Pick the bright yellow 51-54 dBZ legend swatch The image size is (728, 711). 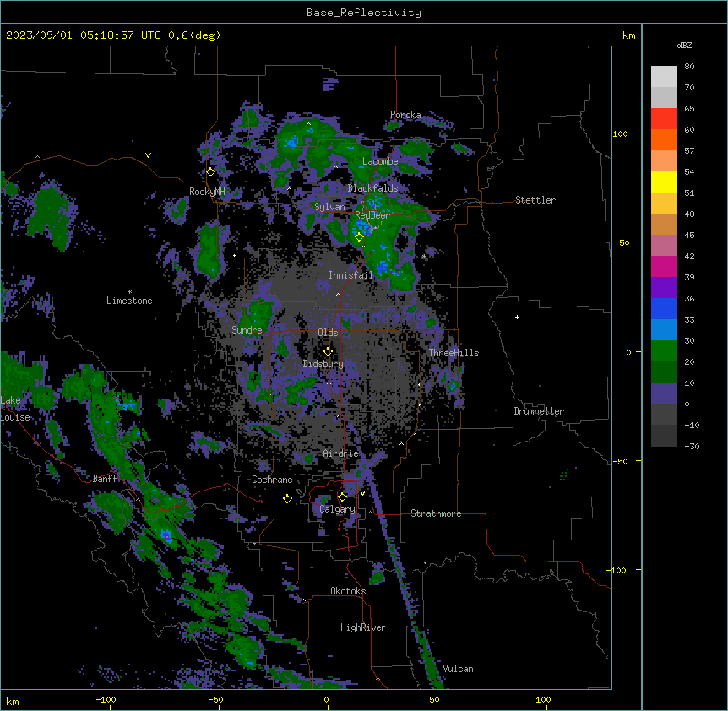pyautogui.click(x=664, y=182)
